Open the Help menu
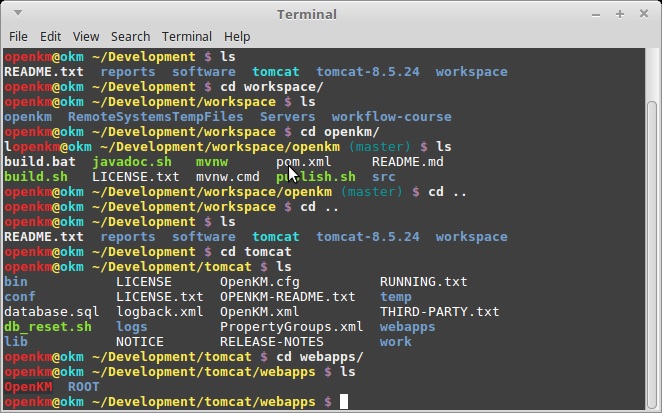This screenshot has width=662, height=413. (x=237, y=36)
